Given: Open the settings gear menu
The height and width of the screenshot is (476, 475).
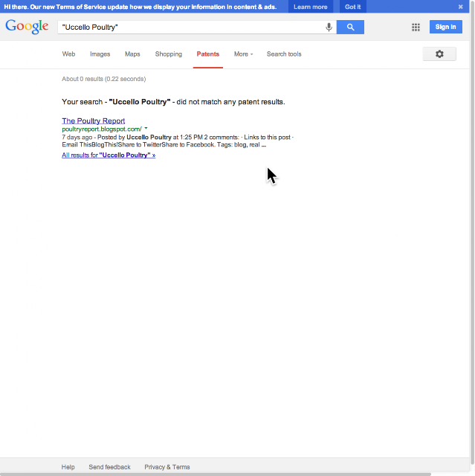Looking at the screenshot, I should pyautogui.click(x=439, y=54).
